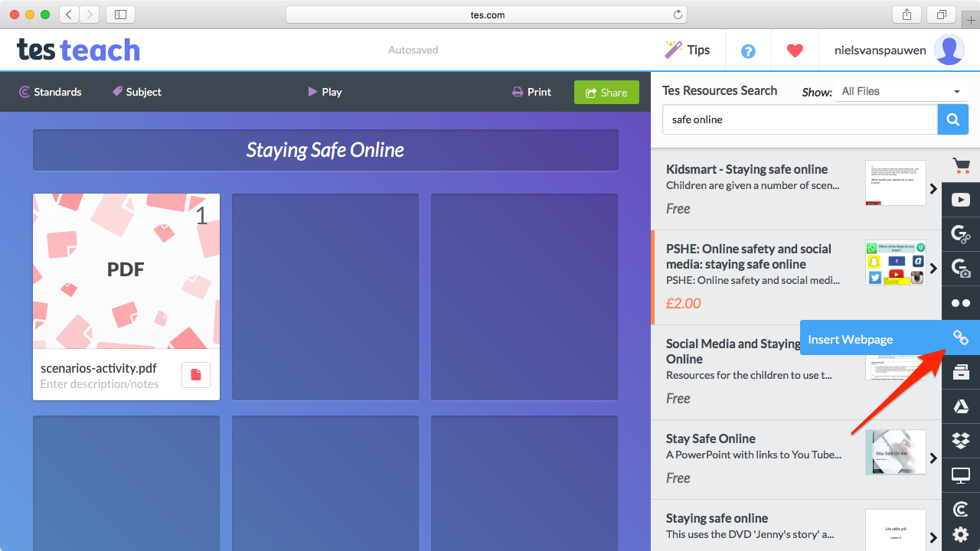This screenshot has height=551, width=980.
Task: Click Enter description/notes field on the PDF card
Action: click(100, 384)
